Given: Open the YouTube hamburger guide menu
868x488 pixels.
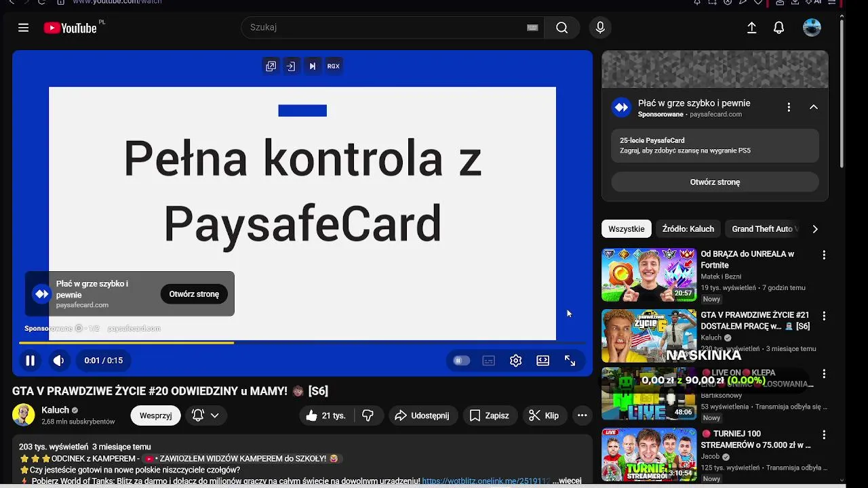Looking at the screenshot, I should click(x=24, y=28).
